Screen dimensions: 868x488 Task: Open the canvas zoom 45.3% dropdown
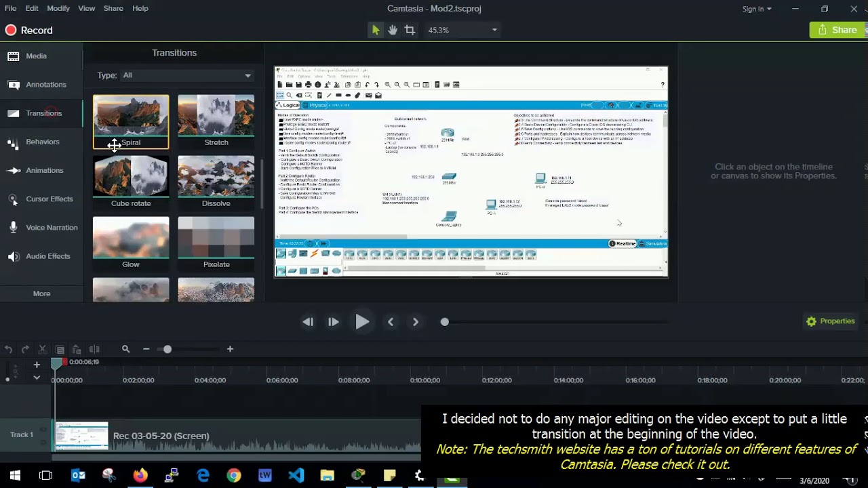tap(462, 30)
